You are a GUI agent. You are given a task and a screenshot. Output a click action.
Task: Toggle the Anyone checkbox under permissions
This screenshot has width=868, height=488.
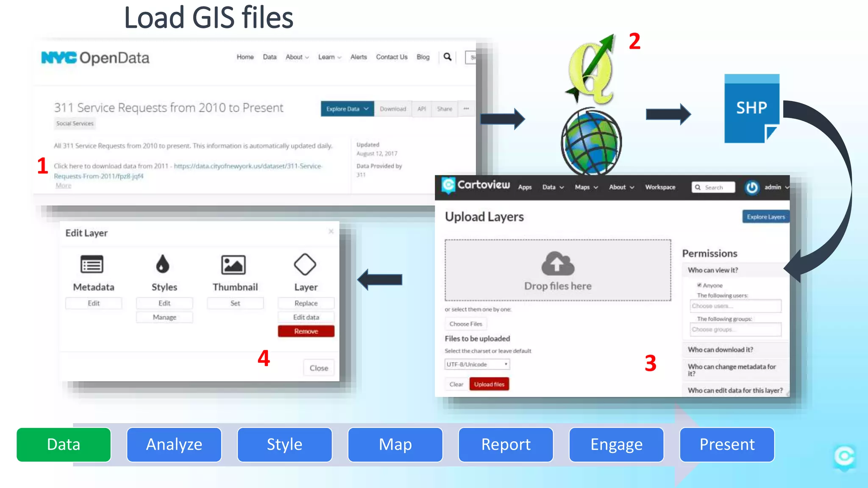point(699,285)
